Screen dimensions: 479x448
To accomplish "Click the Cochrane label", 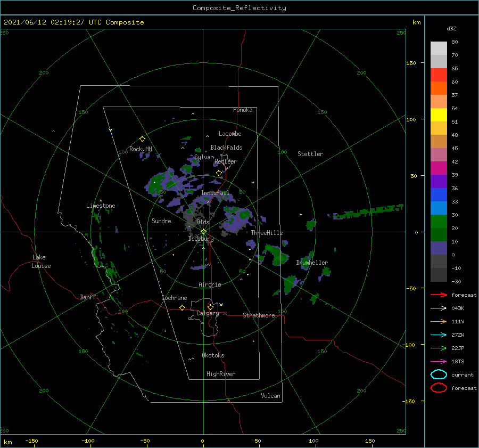I will (x=174, y=298).
